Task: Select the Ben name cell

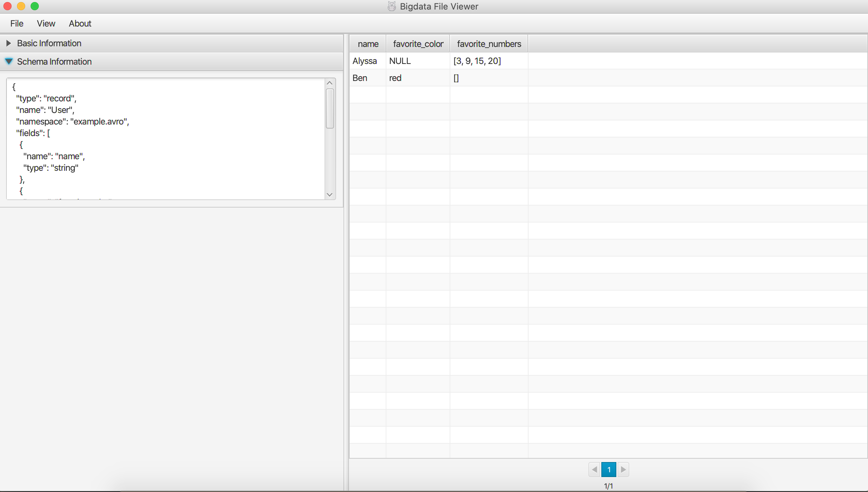Action: pyautogui.click(x=360, y=78)
